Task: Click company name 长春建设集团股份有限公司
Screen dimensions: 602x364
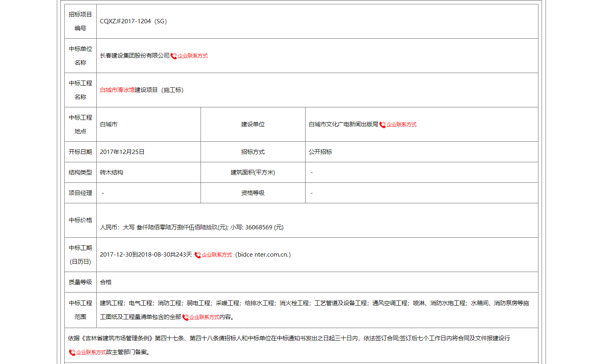Action: [135, 56]
